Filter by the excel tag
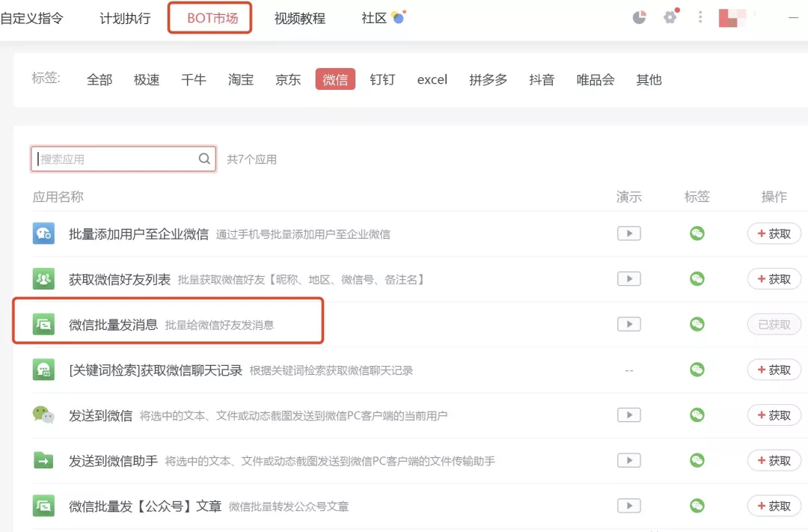 pyautogui.click(x=432, y=79)
